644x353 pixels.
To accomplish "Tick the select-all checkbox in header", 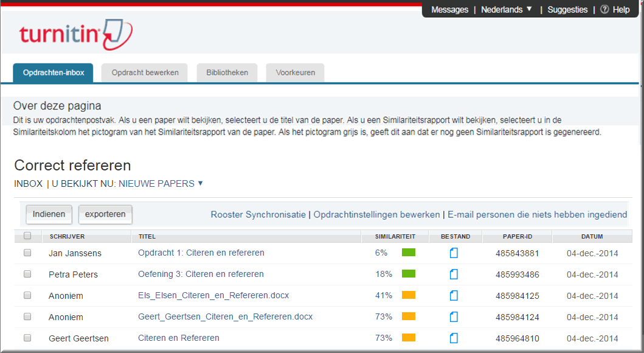I will tap(27, 236).
